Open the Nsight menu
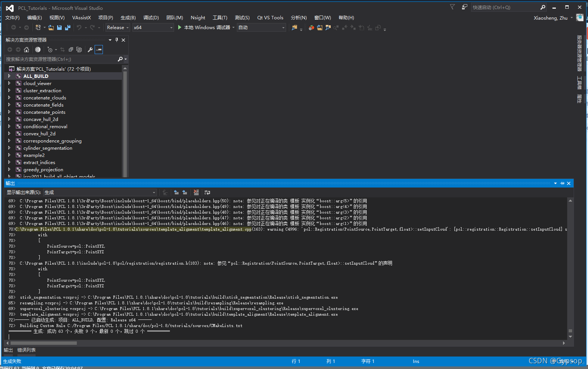588x369 pixels. click(198, 18)
